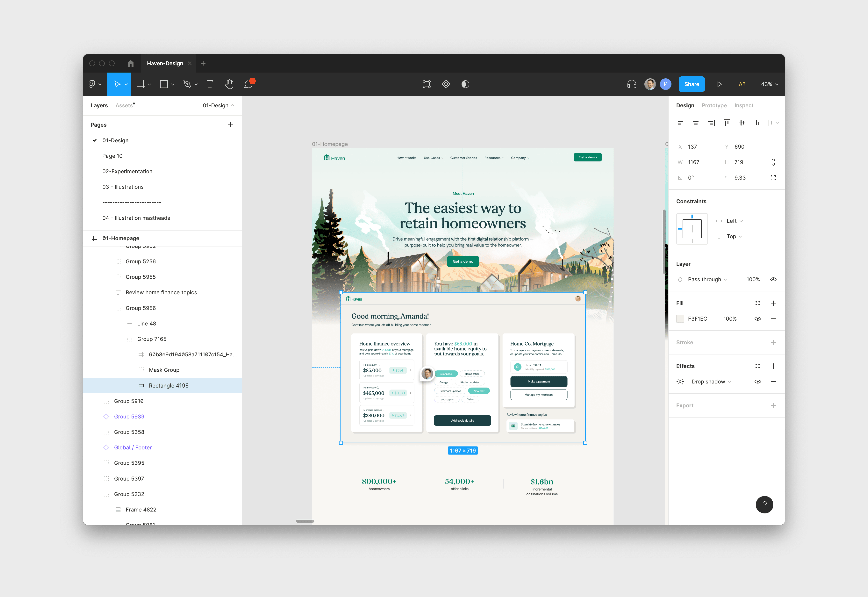The image size is (868, 597).
Task: Toggle layer visibility eye icon
Action: click(773, 279)
